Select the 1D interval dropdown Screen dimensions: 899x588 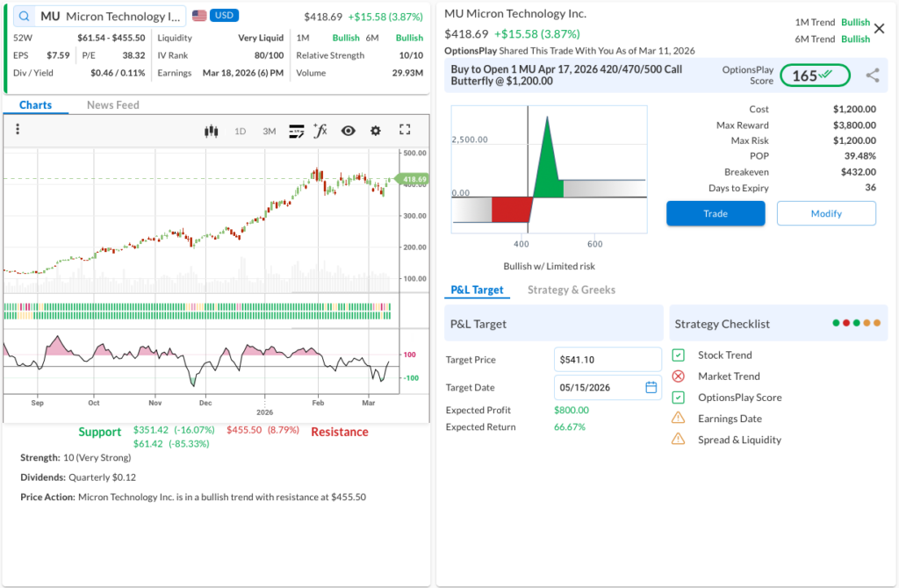pos(240,131)
